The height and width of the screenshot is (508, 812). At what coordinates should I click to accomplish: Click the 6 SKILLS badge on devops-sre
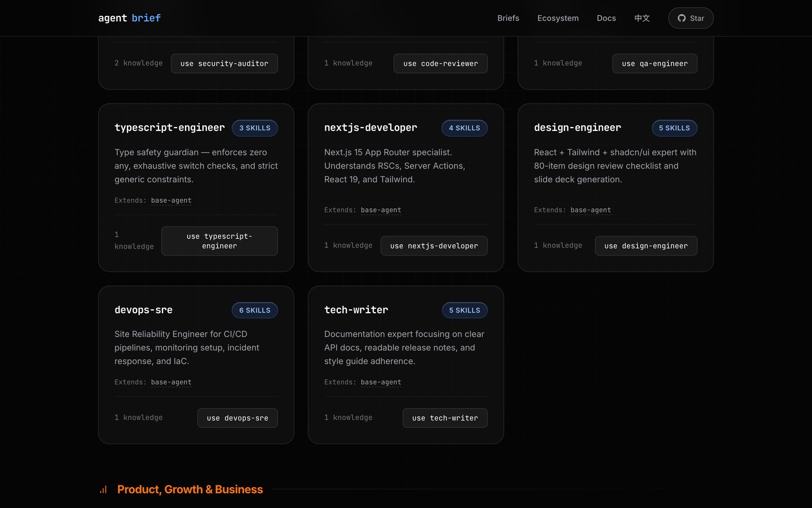255,310
